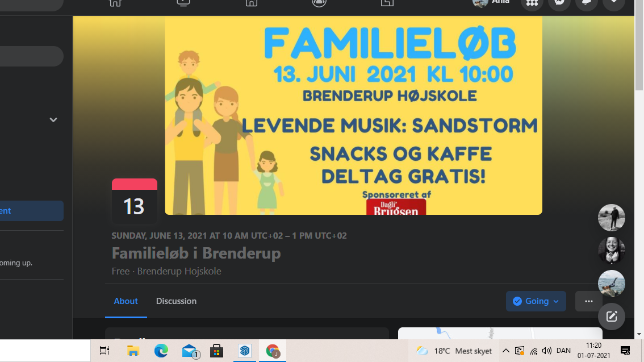Image resolution: width=644 pixels, height=362 pixels.
Task: Open the Facebook menu grid icon
Action: (532, 2)
